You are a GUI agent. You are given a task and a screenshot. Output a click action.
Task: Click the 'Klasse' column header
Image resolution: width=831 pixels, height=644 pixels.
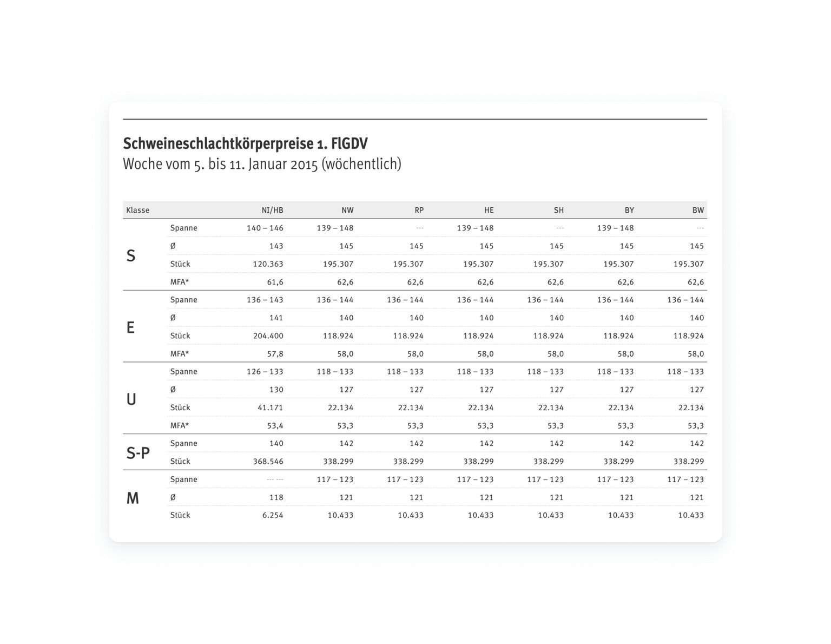click(x=137, y=210)
